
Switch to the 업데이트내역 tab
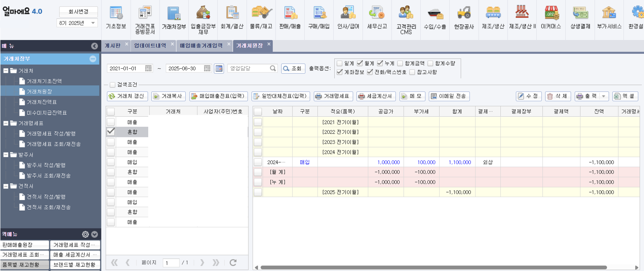(150, 46)
